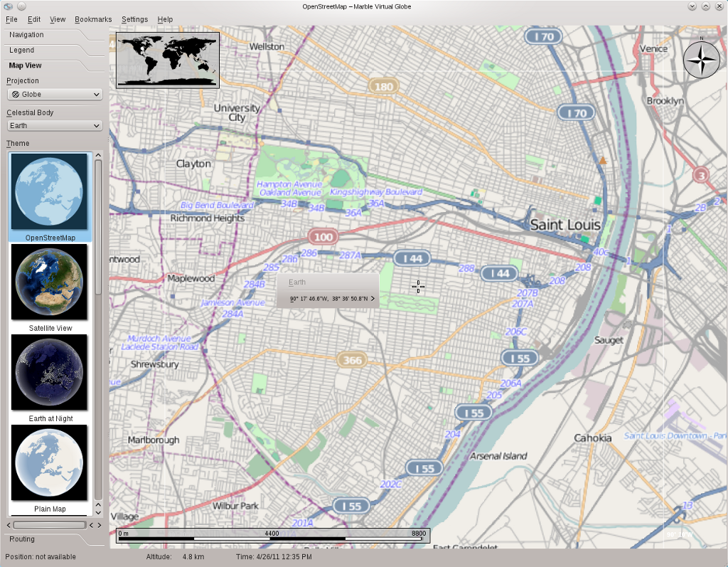Screen dimensions: 728x567
Task: Click the Sauget label
Action: [x=609, y=340]
